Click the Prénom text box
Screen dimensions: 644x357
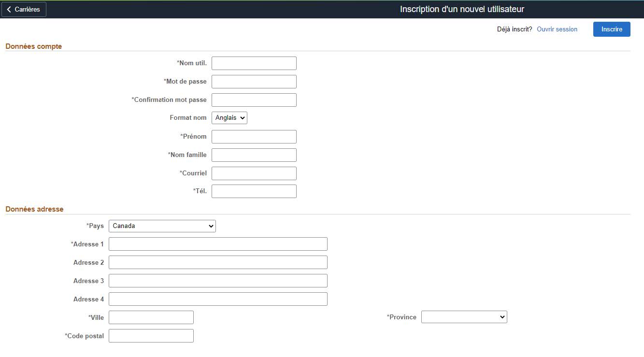[254, 137]
